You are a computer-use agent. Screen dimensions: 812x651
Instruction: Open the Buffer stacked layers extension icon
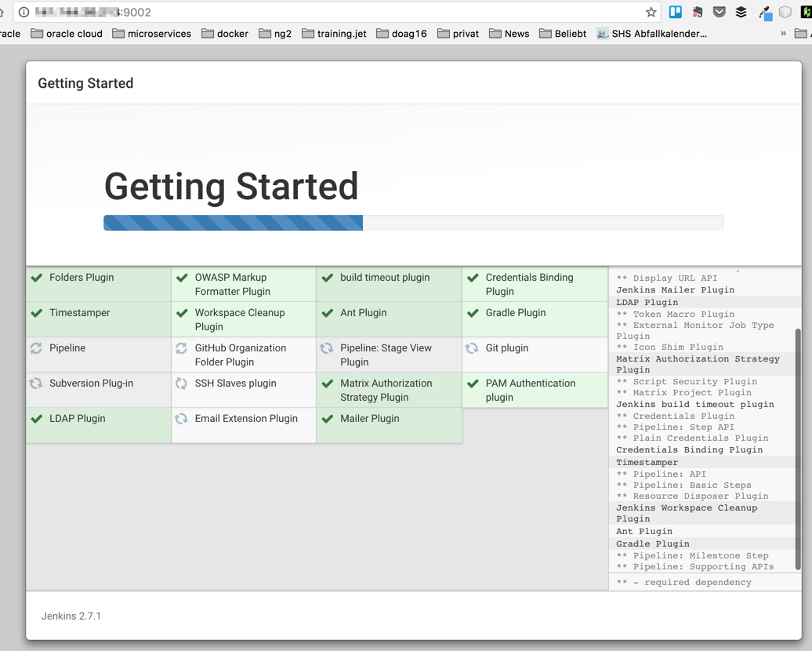click(741, 12)
